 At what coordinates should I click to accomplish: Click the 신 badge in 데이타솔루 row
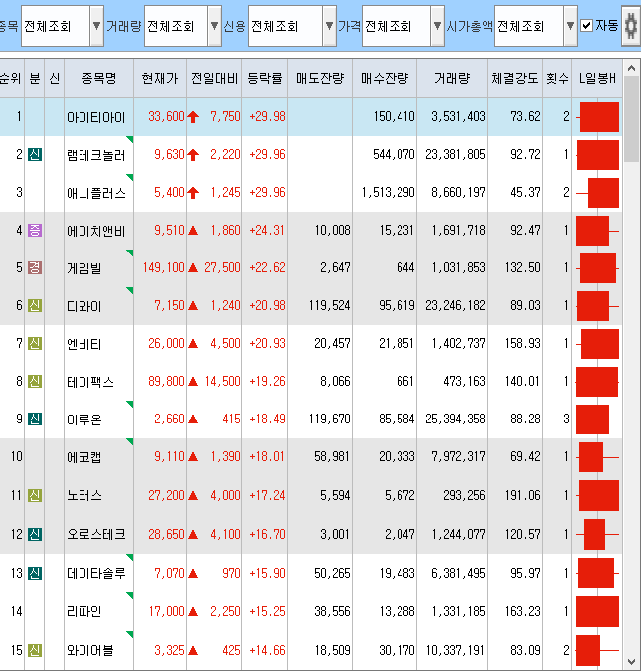35,573
